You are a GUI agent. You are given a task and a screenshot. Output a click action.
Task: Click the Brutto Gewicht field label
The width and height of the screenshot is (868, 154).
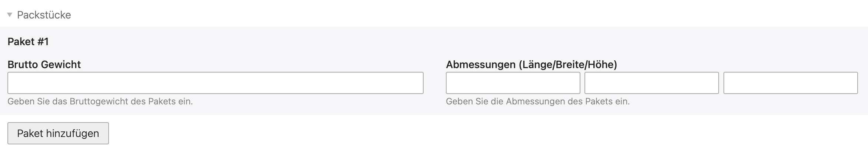pos(44,64)
